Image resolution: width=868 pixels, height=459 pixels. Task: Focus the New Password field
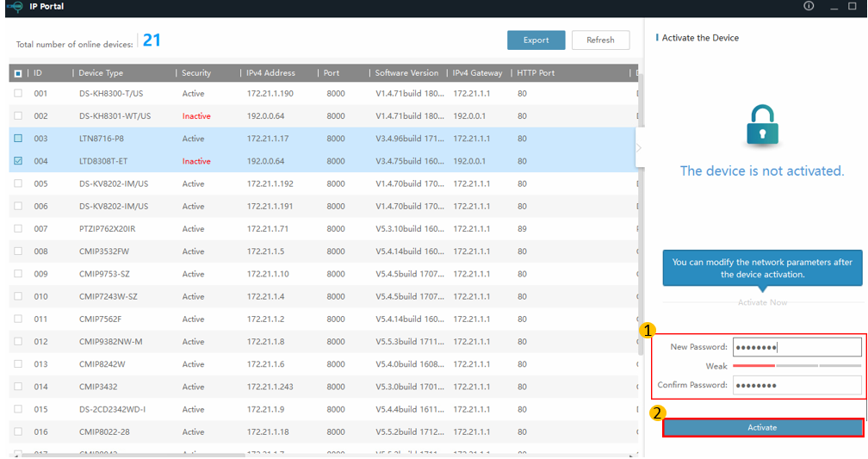(797, 347)
